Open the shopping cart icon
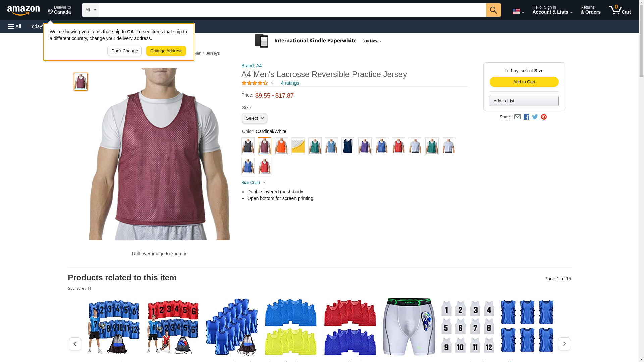The width and height of the screenshot is (644, 362). pos(620,10)
